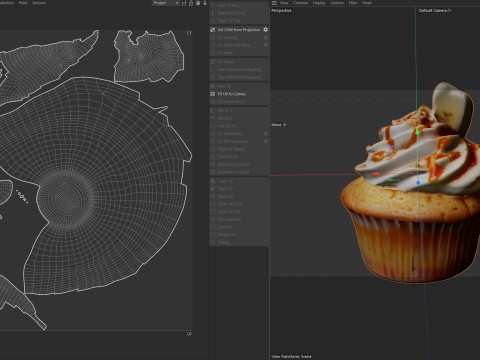This screenshot has width=480, height=360.
Task: Open Set UVW from Projection settings gear
Action: click(266, 30)
